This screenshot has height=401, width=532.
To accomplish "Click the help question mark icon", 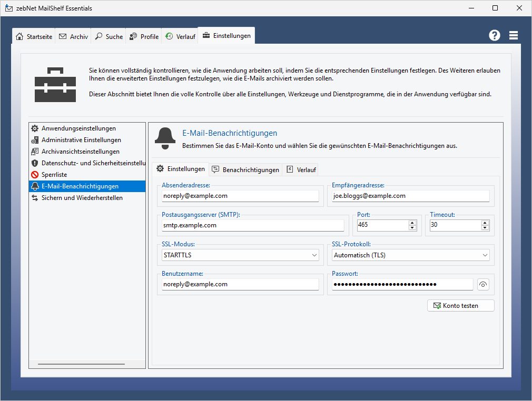I will (494, 35).
